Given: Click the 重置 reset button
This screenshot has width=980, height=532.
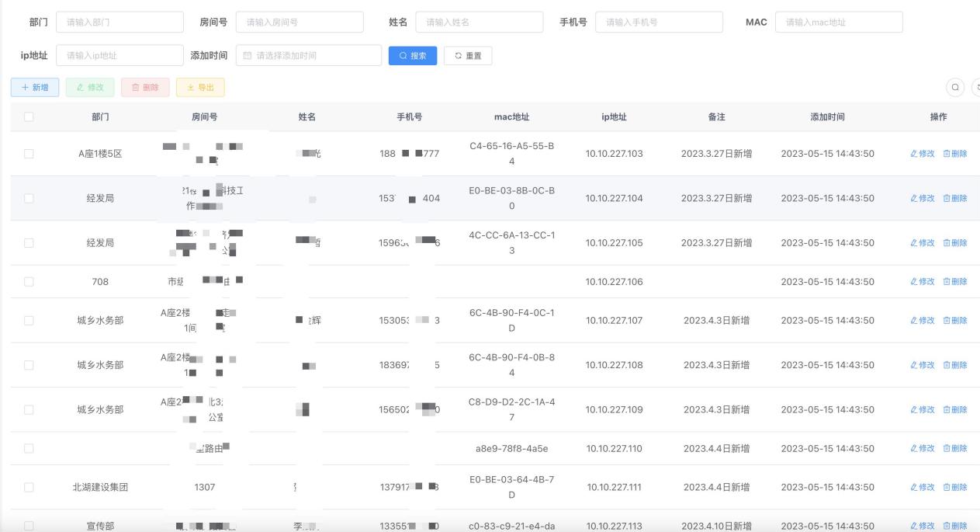Looking at the screenshot, I should (468, 56).
